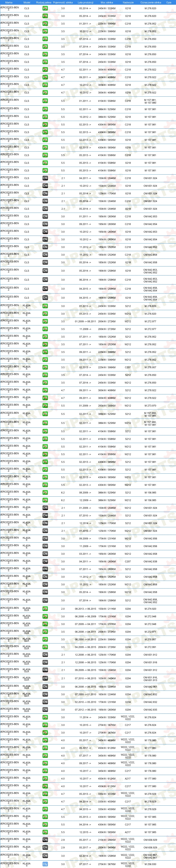
Task: Click engine code 'OM 642.961'
Action: [150, 686]
